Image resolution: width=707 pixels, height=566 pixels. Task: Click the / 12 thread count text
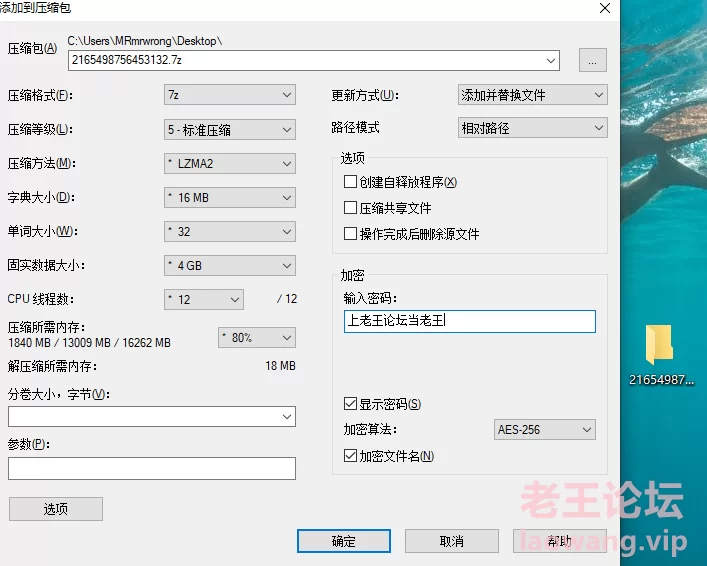pyautogui.click(x=287, y=299)
